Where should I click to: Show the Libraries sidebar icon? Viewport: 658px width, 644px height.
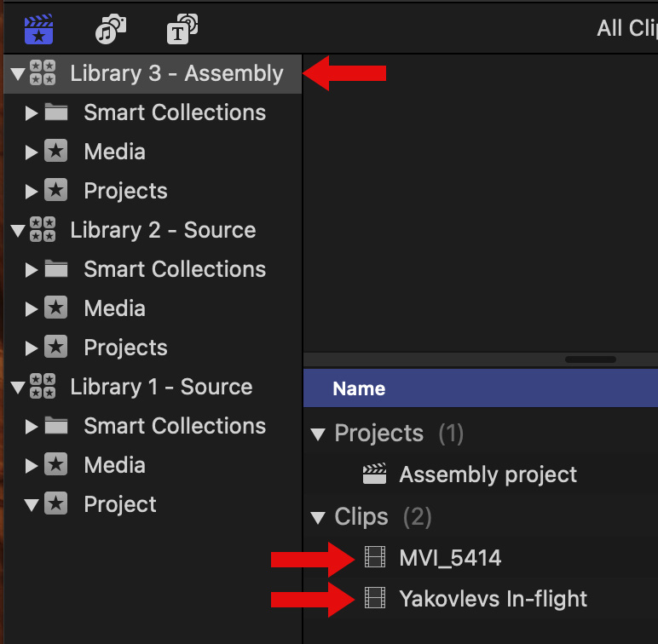coord(38,30)
